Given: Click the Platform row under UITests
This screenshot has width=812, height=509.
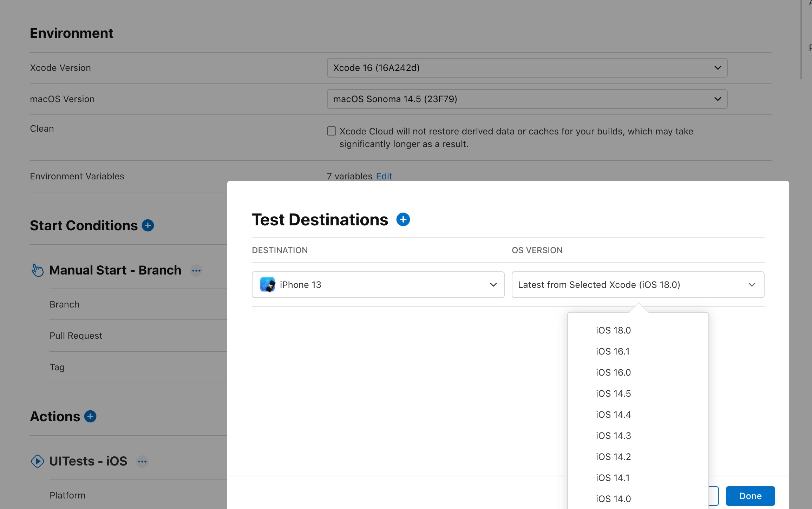Looking at the screenshot, I should 138,495.
